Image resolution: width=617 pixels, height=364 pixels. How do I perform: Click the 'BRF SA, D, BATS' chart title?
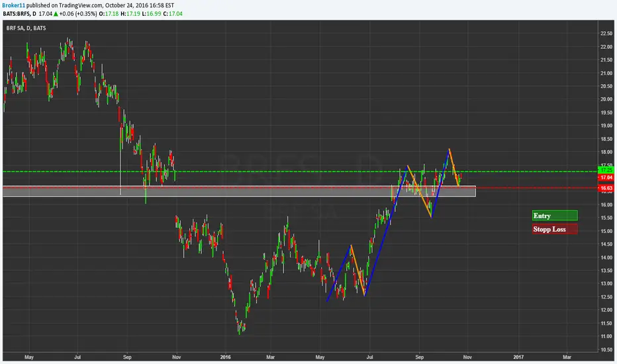pyautogui.click(x=26, y=28)
